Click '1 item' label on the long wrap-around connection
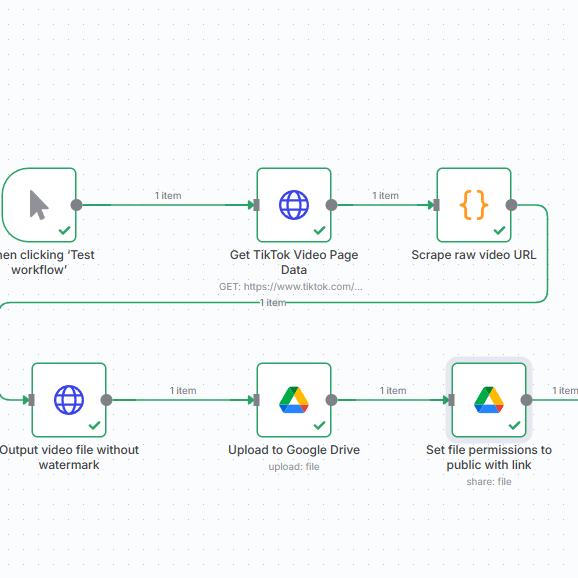This screenshot has width=578, height=578. tap(273, 303)
